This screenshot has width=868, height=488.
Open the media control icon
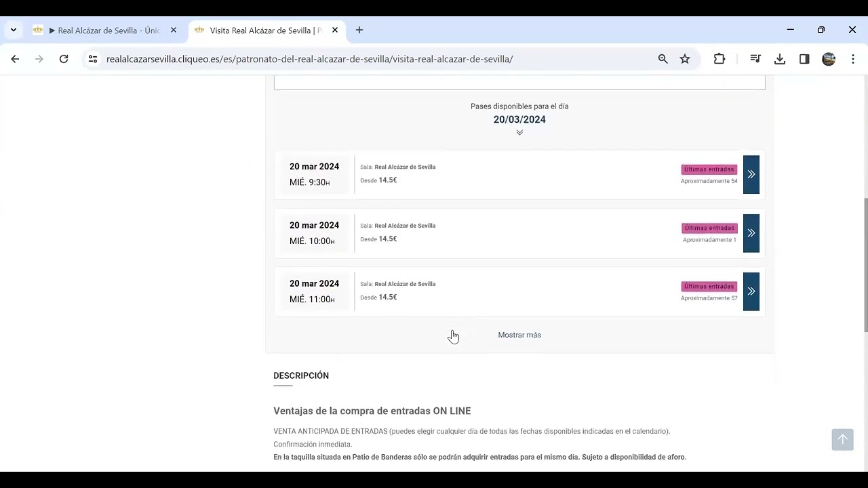pos(755,59)
